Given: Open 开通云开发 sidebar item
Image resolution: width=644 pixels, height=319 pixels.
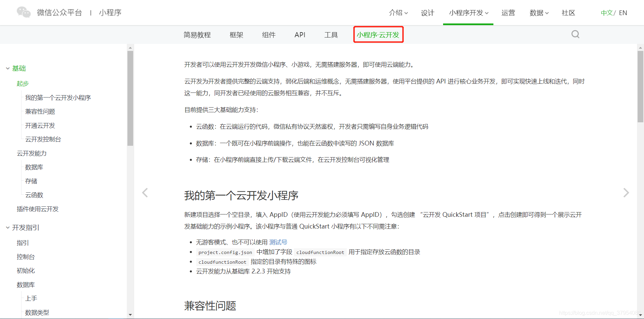Looking at the screenshot, I should 40,125.
